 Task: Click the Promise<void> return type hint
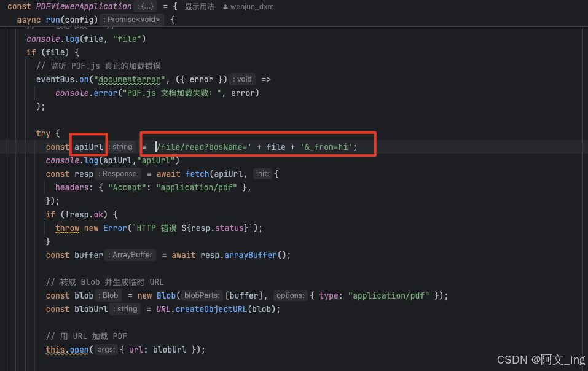click(x=131, y=20)
